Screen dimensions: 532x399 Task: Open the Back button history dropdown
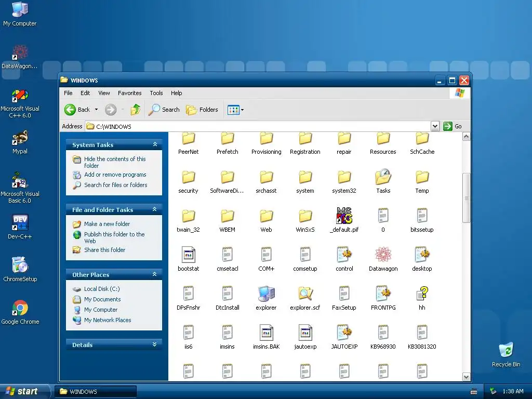(96, 110)
